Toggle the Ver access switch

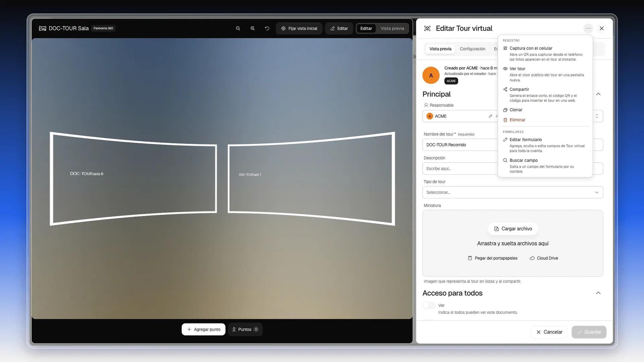(429, 305)
